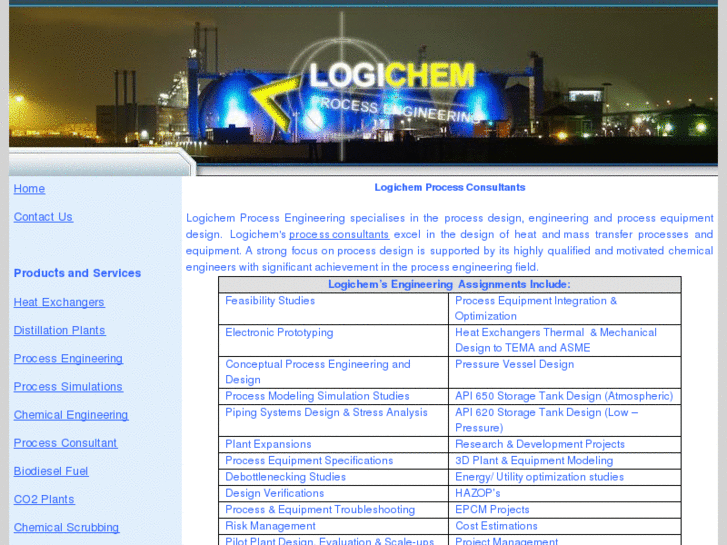Click the 'EPCM Projects' cell
727x545 pixels.
(565, 509)
